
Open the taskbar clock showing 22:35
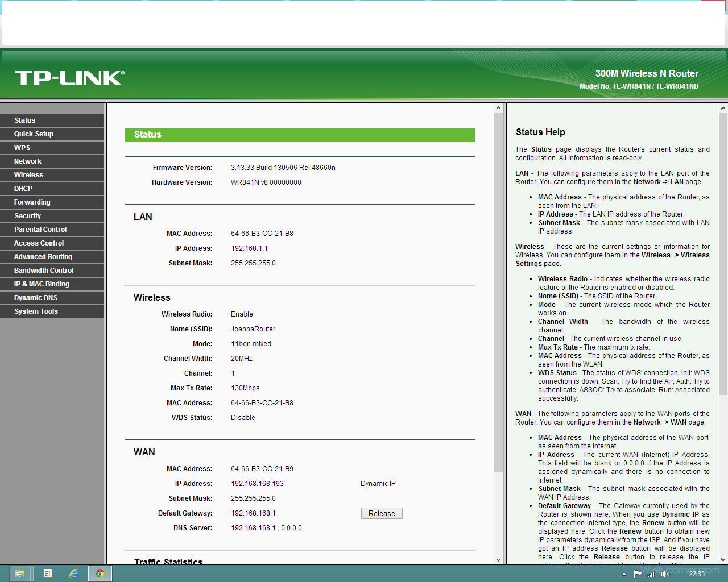[x=697, y=574]
